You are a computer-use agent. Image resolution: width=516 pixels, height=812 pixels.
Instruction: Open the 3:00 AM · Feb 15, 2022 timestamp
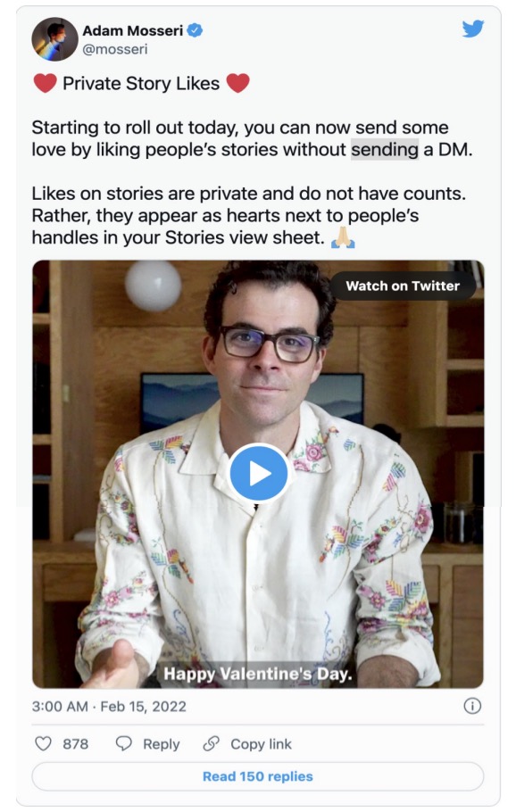(109, 707)
